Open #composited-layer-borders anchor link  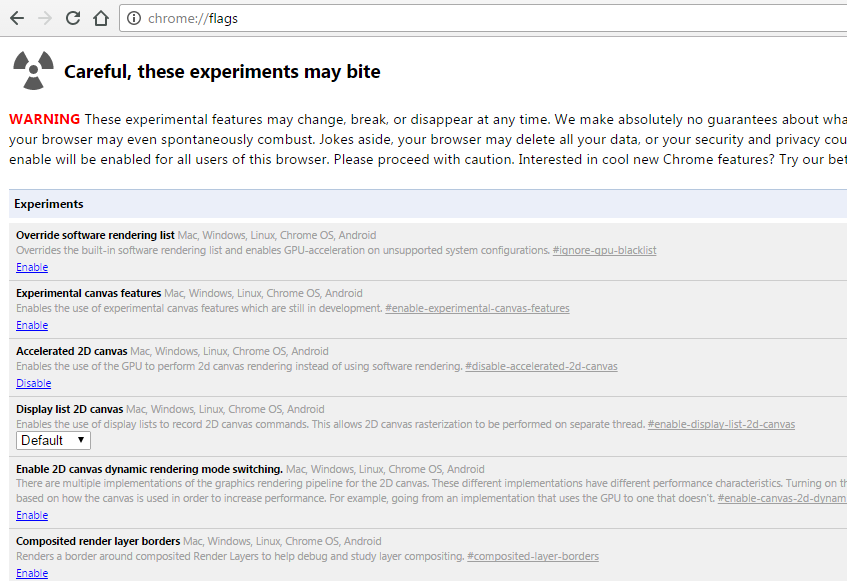pos(533,556)
